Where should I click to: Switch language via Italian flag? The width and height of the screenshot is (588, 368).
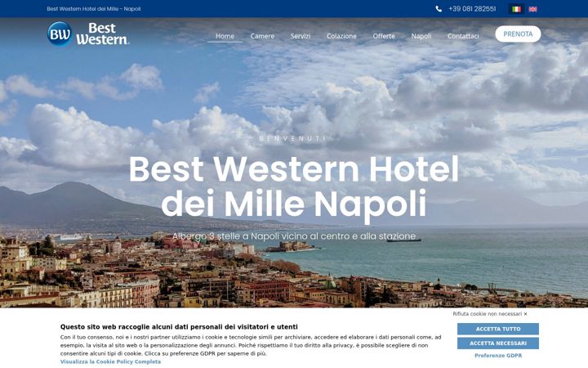516,9
